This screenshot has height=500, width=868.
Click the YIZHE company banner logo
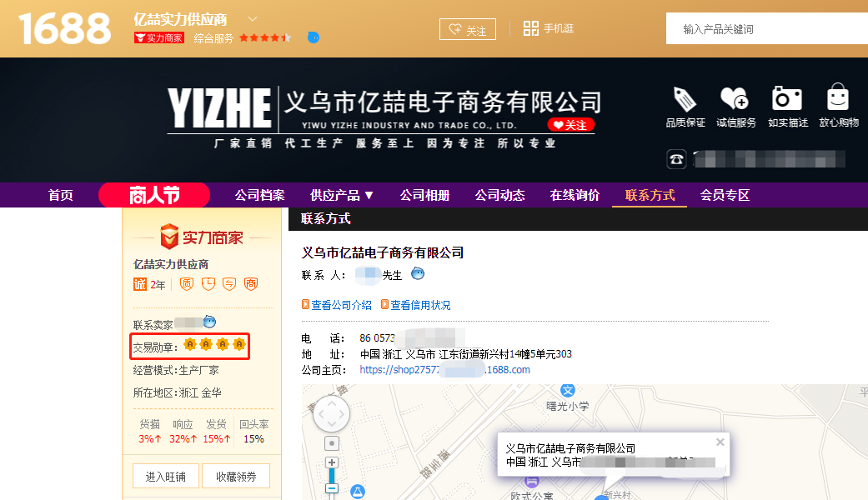point(220,107)
